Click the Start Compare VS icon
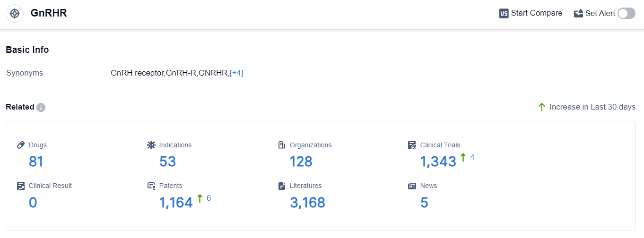644x238 pixels. pyautogui.click(x=504, y=13)
